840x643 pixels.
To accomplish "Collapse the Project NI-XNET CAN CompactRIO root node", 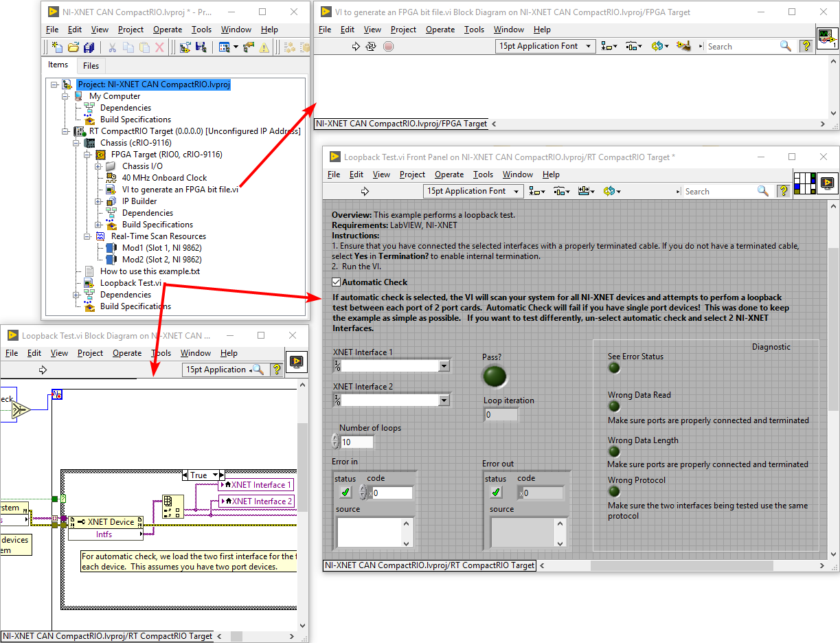I will click(x=55, y=84).
